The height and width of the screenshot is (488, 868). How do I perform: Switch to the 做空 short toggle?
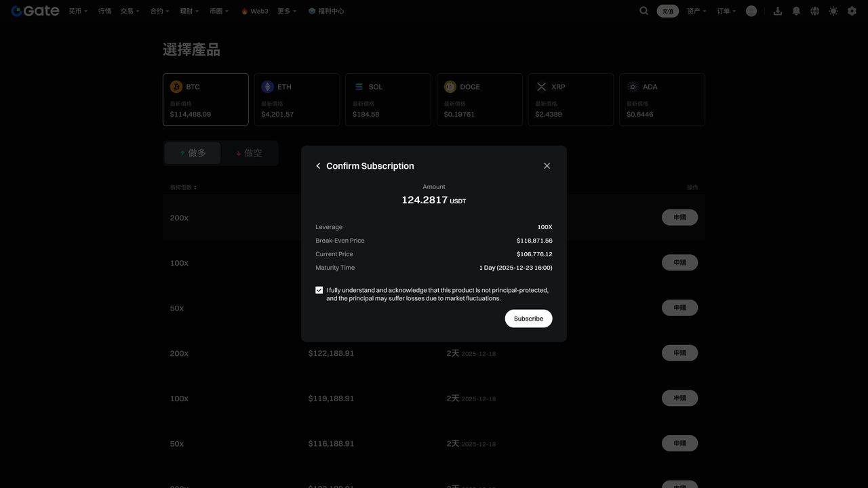pyautogui.click(x=248, y=153)
